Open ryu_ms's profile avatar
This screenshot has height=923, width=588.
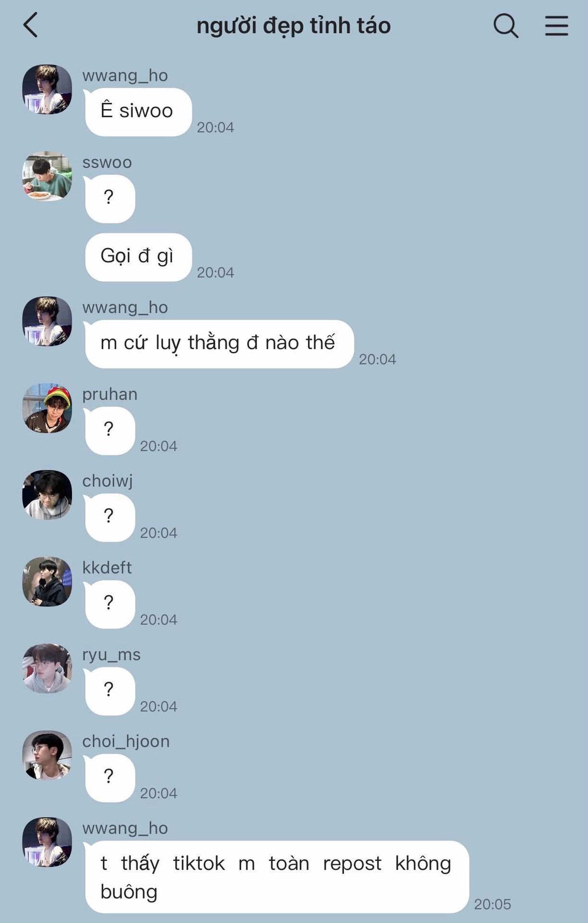click(x=47, y=668)
